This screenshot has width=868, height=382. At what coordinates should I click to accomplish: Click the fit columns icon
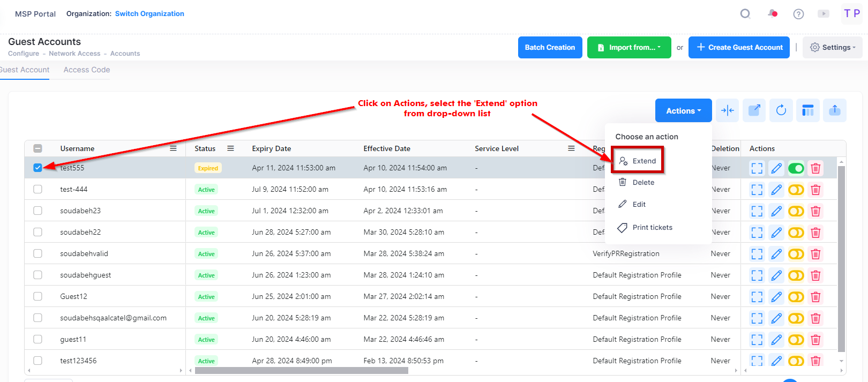click(x=727, y=110)
